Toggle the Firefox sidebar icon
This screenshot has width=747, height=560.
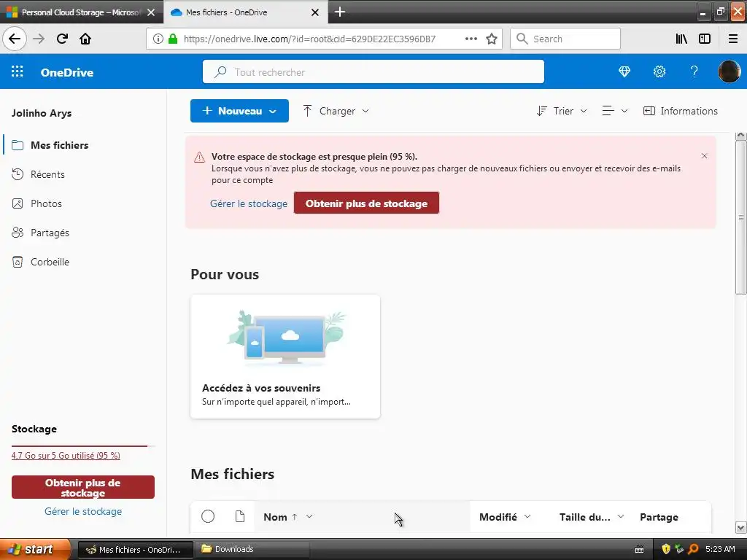(x=705, y=39)
